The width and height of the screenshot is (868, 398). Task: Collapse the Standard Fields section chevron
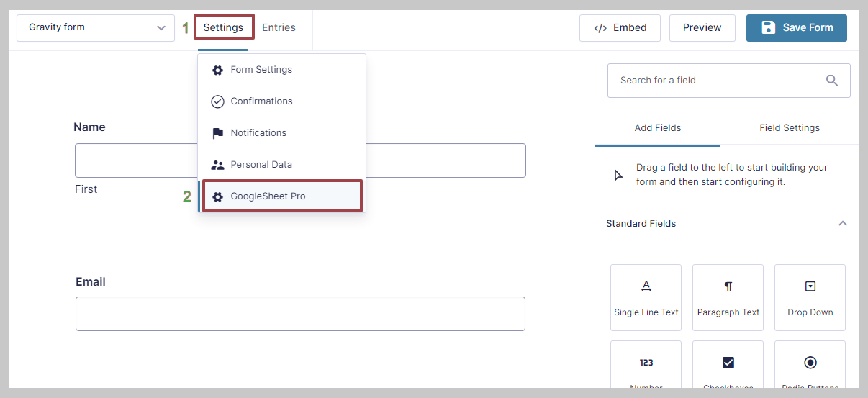[x=843, y=224]
